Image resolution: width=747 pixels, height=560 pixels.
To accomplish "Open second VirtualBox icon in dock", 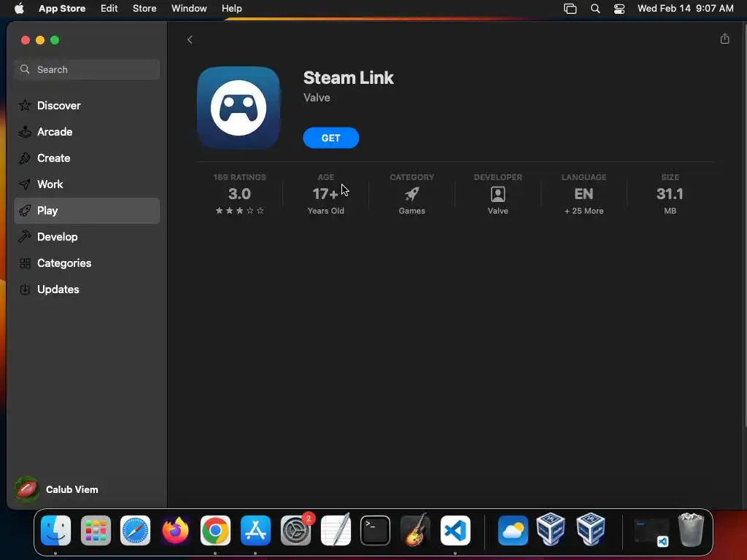I will pos(591,529).
